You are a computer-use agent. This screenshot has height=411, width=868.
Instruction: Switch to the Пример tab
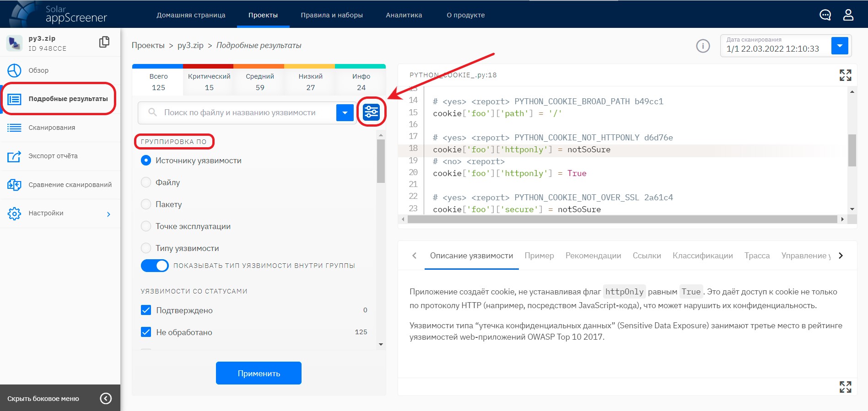point(539,256)
